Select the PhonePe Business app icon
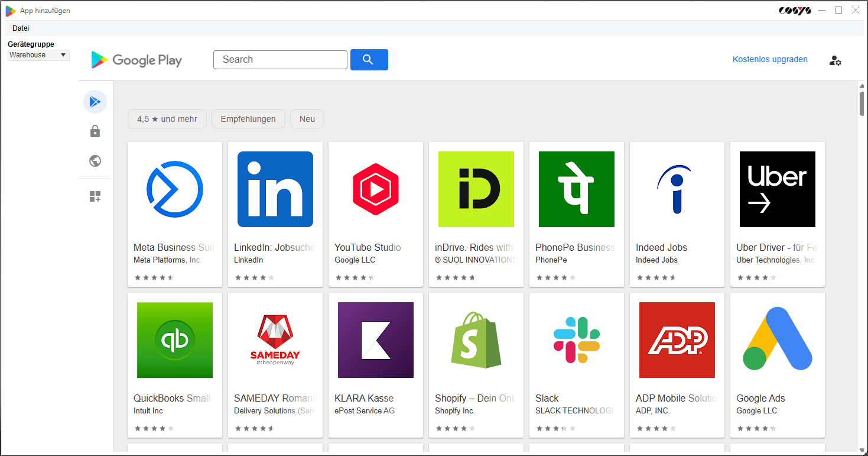 577,189
